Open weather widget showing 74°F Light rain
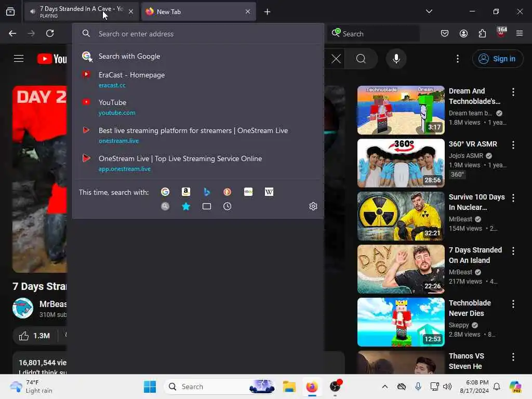 [x=31, y=387]
